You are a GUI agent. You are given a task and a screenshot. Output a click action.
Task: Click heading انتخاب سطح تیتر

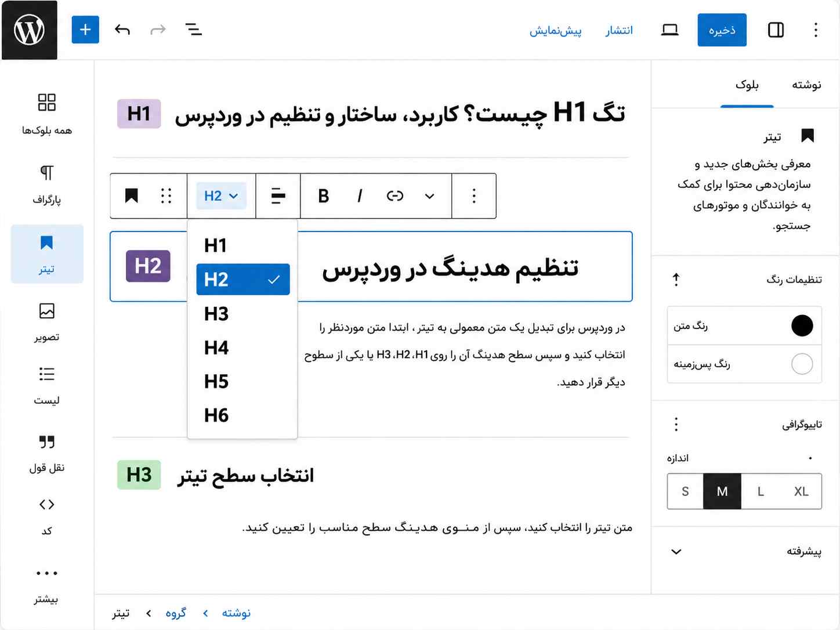(x=246, y=476)
